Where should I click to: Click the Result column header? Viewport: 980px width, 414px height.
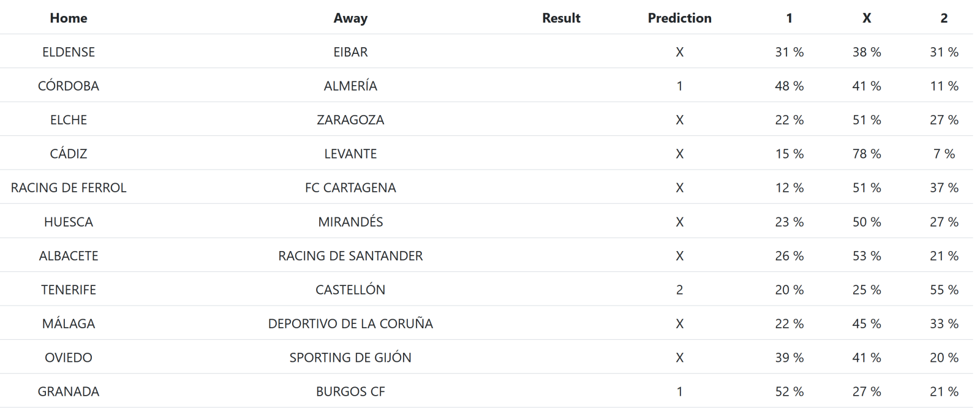pos(561,18)
